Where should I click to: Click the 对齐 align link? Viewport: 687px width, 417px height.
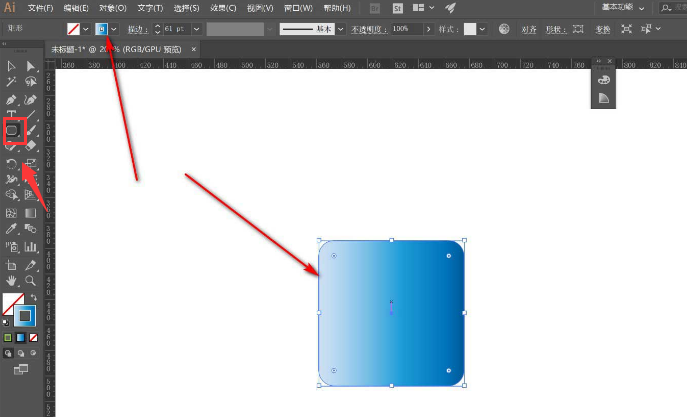click(529, 29)
